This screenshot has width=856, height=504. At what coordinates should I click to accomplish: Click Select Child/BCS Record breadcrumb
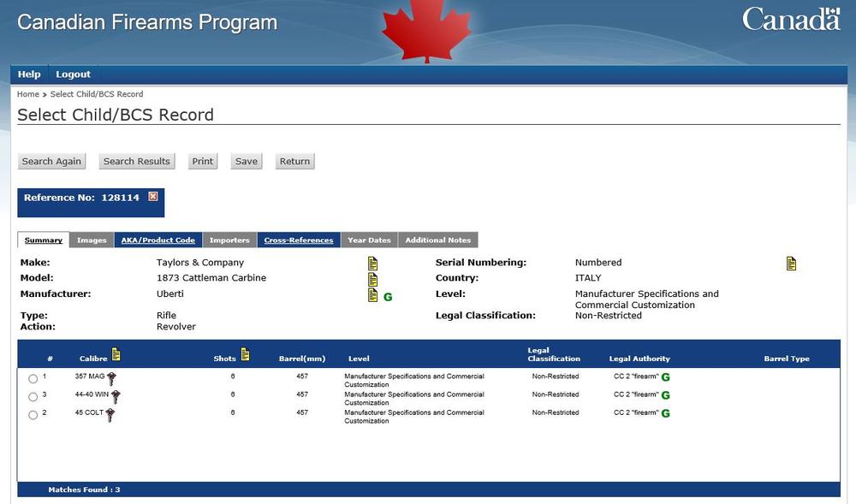[97, 94]
